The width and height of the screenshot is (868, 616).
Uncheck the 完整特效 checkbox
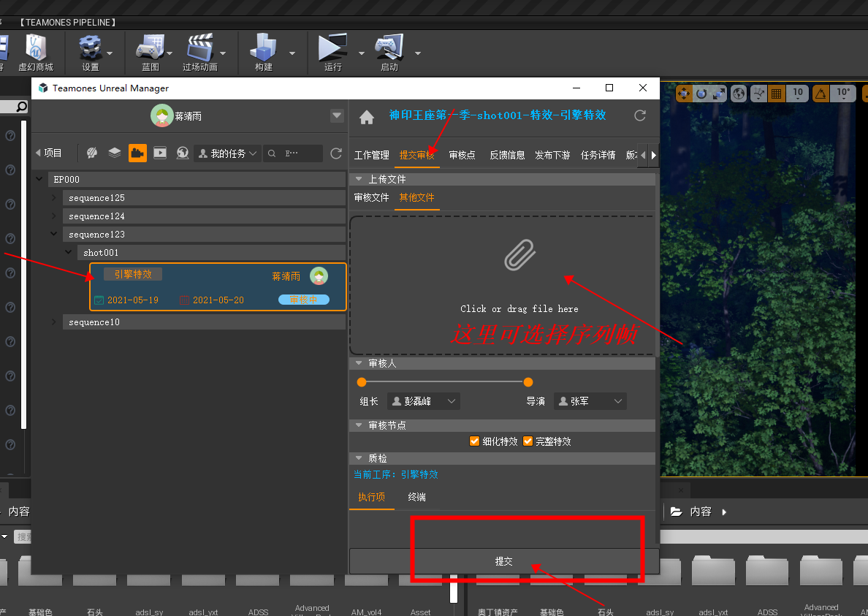(528, 441)
